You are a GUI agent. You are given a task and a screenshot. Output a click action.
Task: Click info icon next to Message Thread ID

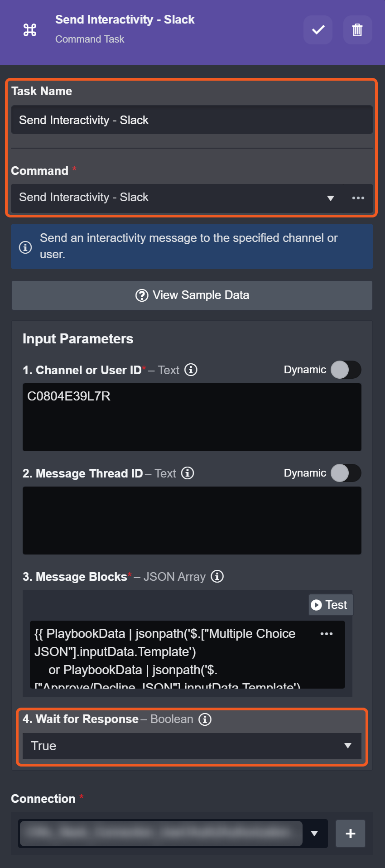[188, 473]
